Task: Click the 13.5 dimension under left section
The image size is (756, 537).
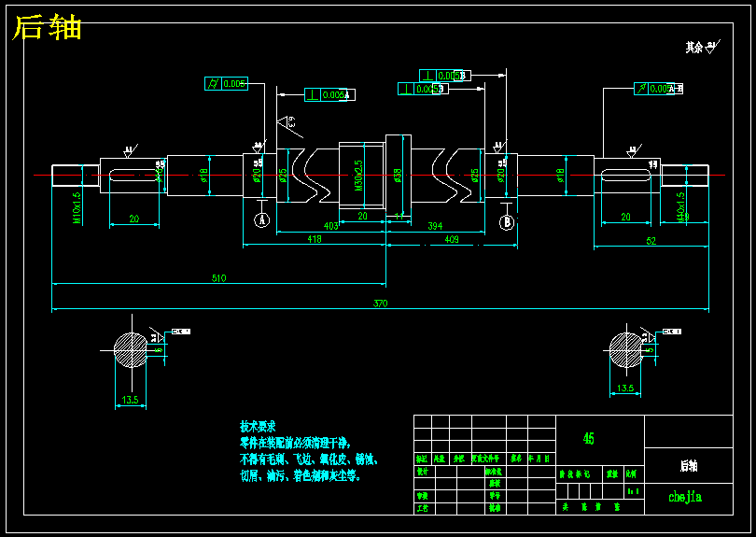Action: [x=130, y=400]
